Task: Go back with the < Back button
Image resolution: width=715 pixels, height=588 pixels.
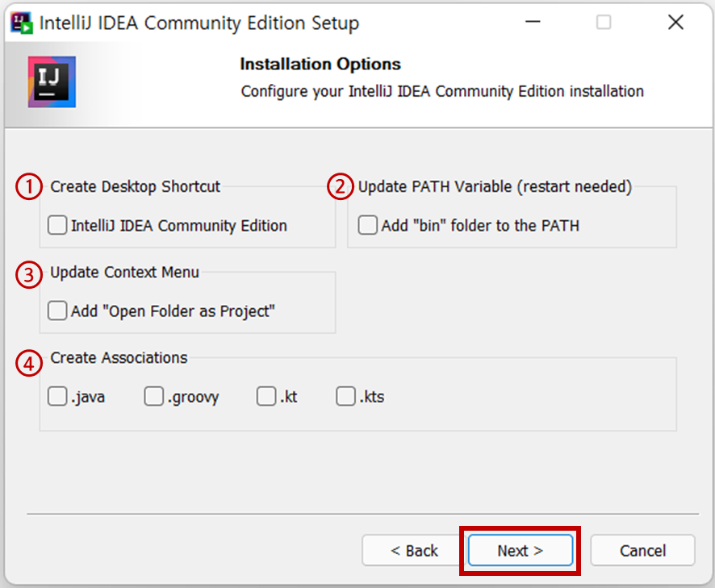Action: [x=414, y=551]
